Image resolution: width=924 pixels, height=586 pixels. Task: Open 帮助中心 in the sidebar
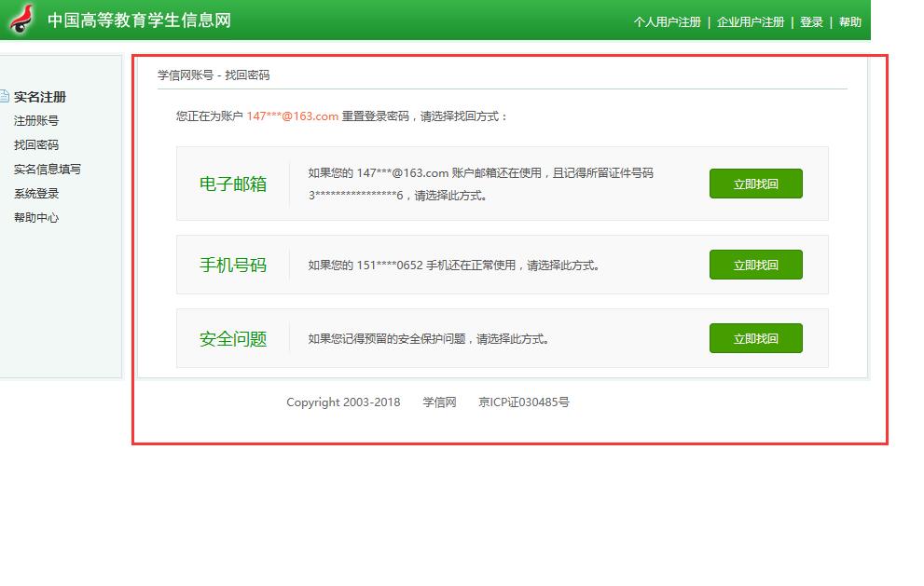(36, 217)
